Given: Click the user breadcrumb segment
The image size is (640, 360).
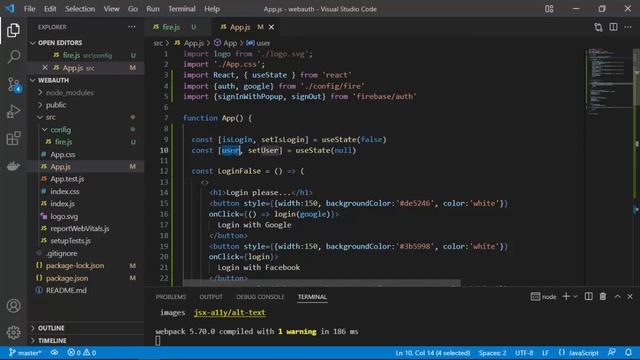Looking at the screenshot, I should tap(258, 43).
